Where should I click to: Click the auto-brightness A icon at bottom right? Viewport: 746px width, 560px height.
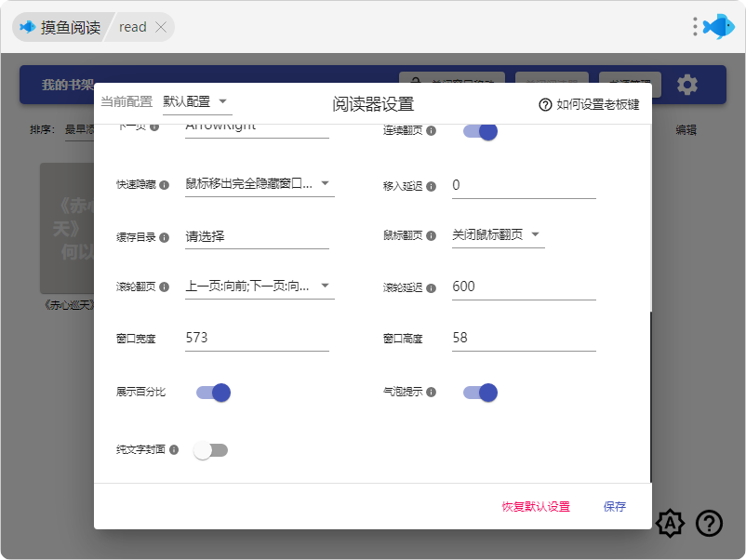(670, 524)
